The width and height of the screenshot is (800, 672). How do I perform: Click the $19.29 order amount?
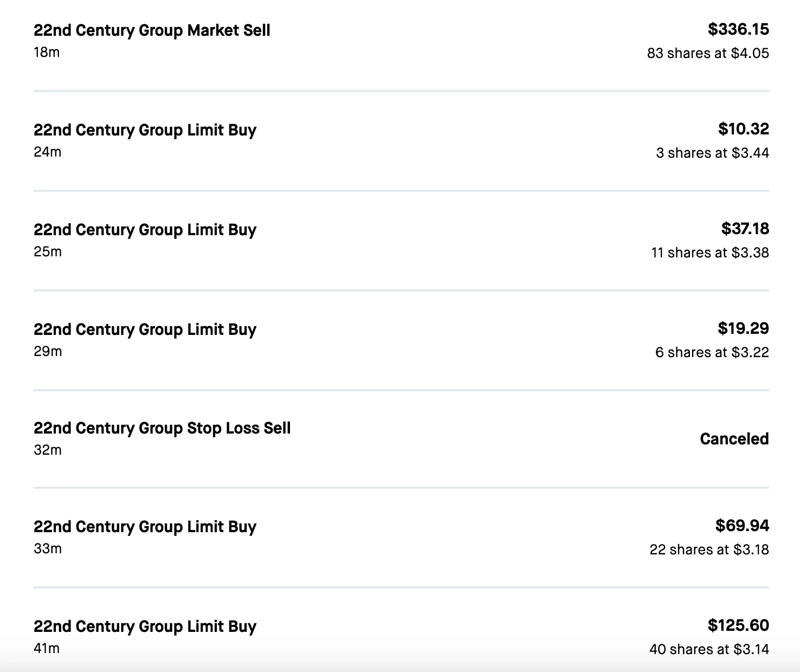pos(743,328)
